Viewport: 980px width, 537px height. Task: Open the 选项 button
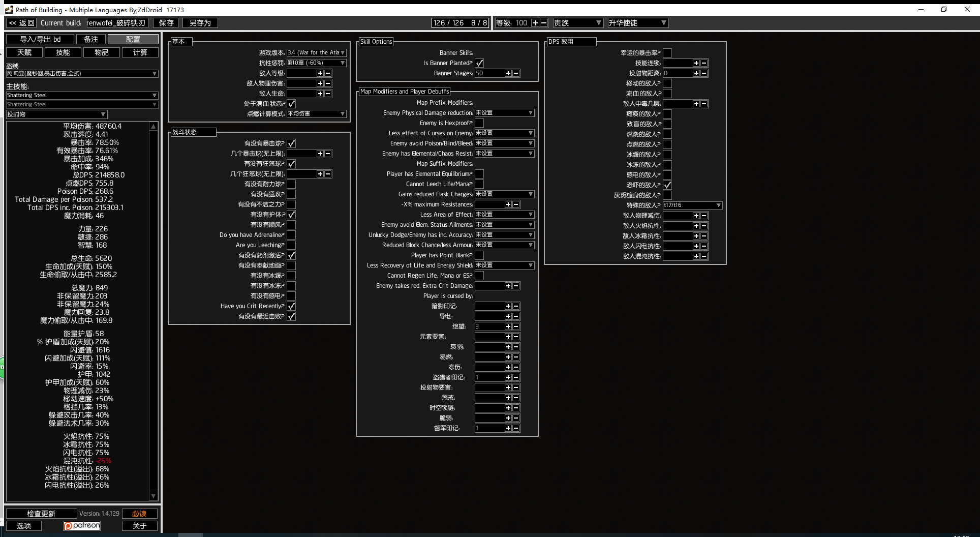[24, 526]
